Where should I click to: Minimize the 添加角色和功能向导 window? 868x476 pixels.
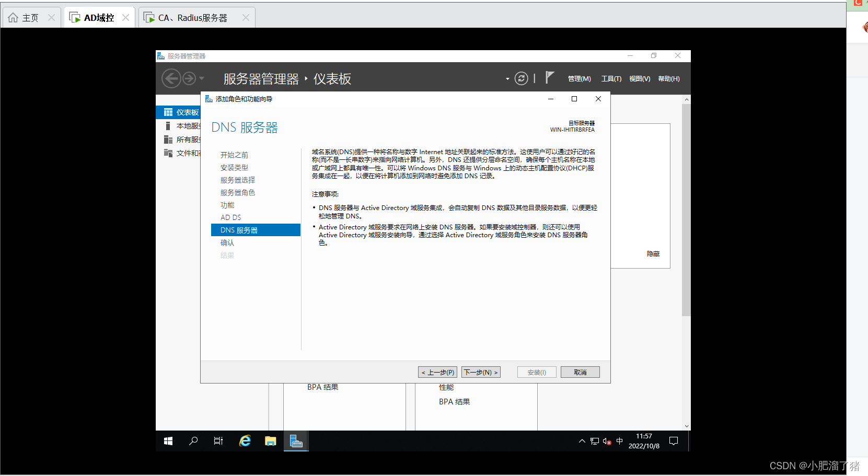[x=550, y=99]
